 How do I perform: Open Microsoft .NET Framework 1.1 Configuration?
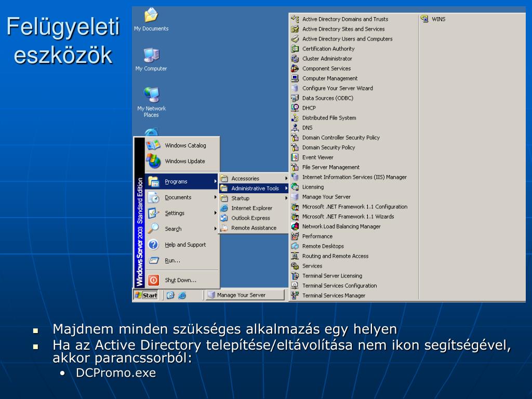coord(354,206)
